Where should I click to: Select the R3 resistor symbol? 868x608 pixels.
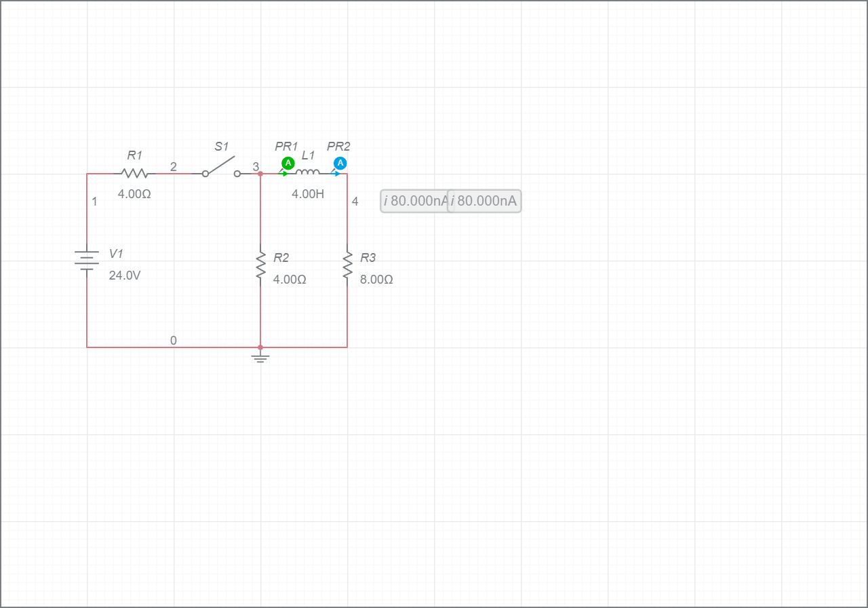pyautogui.click(x=347, y=265)
